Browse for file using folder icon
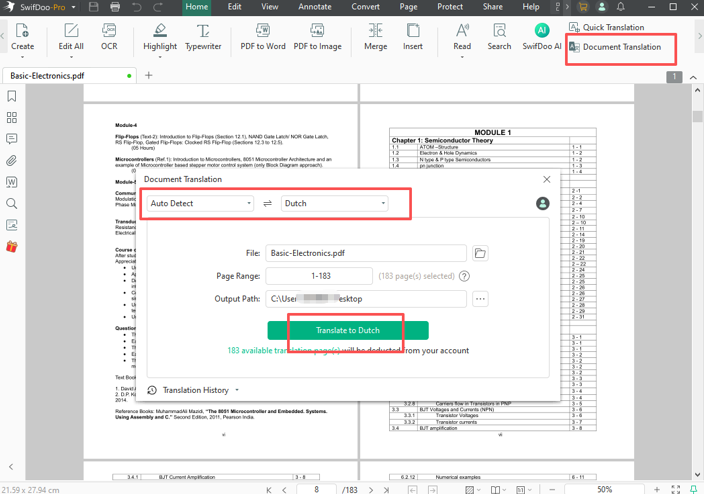Viewport: 704px width, 494px height. [x=480, y=254]
